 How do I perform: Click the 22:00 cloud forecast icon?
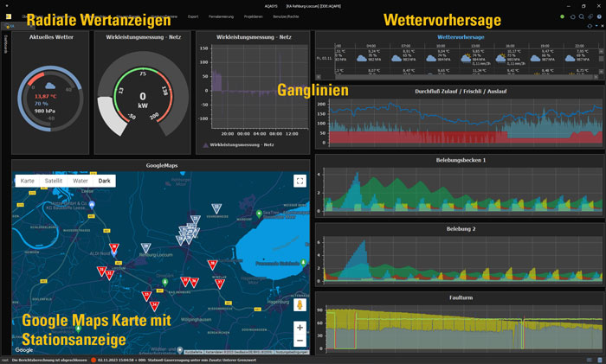(570, 58)
